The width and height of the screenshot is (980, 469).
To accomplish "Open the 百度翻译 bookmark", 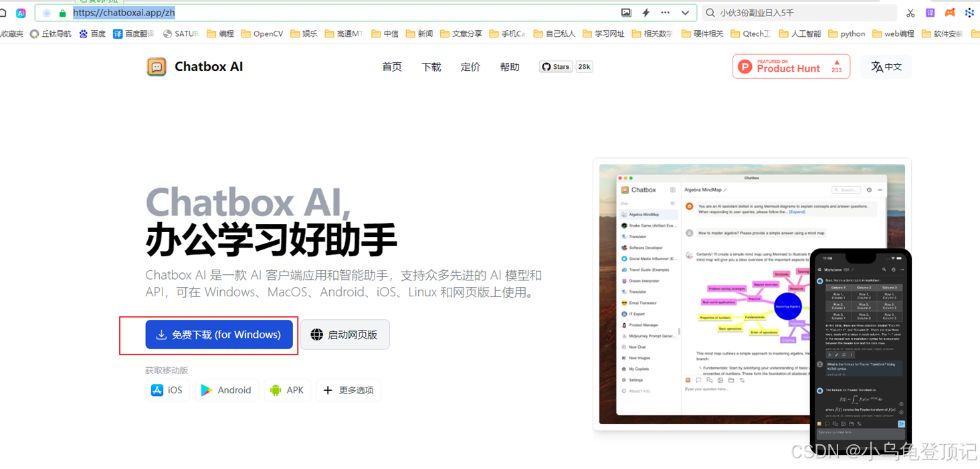I will tap(134, 33).
